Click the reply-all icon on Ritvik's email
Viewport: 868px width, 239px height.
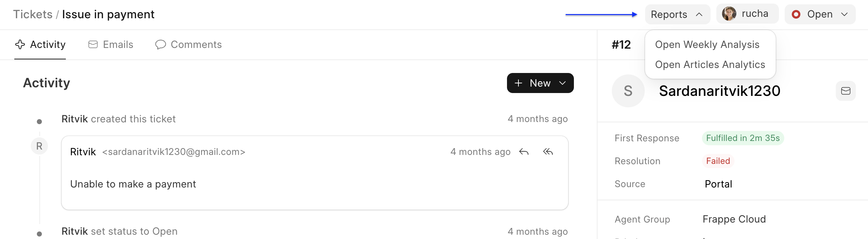(548, 152)
